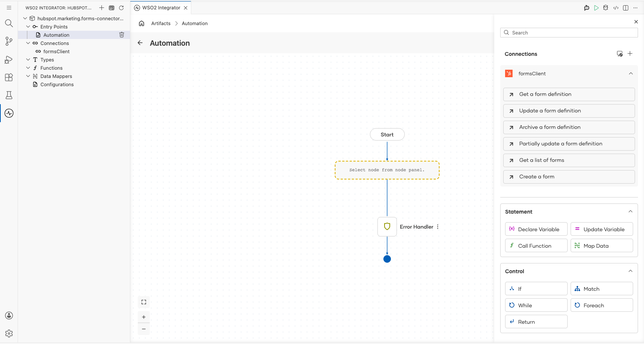Add a Match control node
The height and width of the screenshot is (344, 644).
602,289
